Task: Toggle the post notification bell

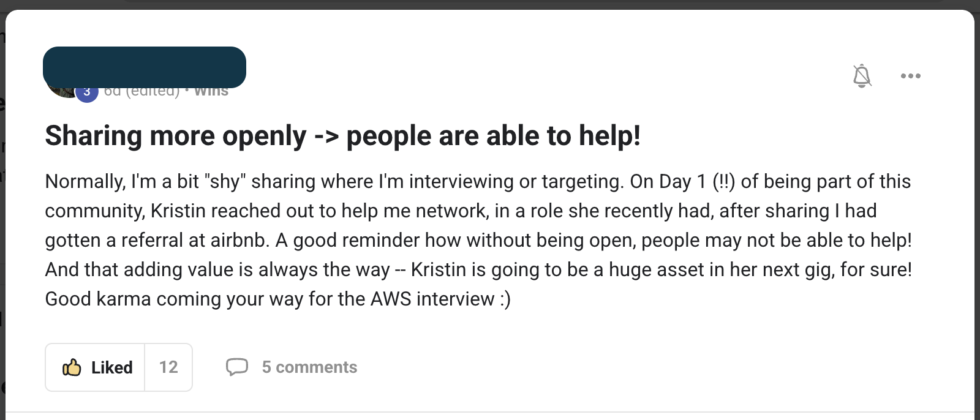Action: click(x=862, y=76)
